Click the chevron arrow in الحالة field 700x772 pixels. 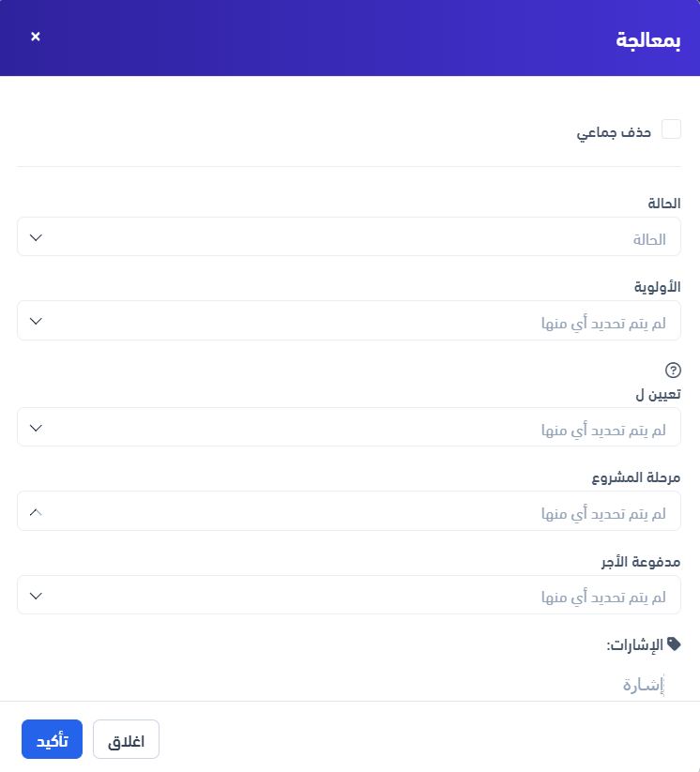(36, 237)
